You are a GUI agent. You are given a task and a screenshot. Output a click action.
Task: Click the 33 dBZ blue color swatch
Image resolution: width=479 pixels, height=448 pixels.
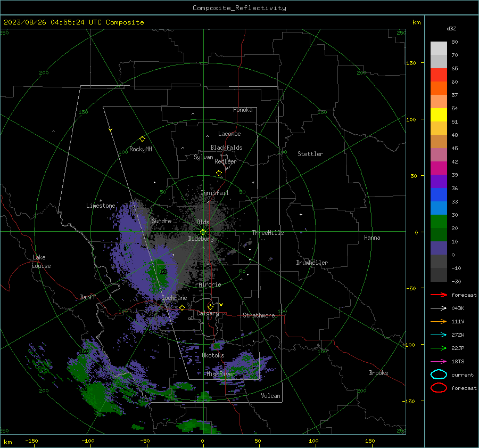pos(439,194)
